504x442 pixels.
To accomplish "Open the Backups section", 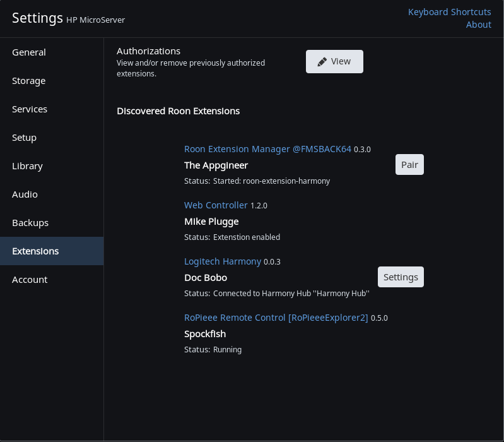I will tap(52, 223).
